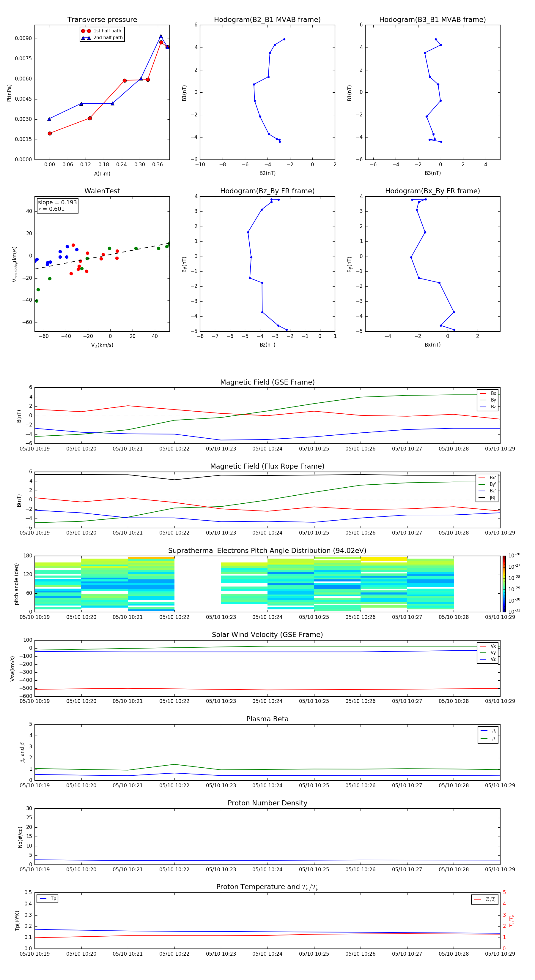Click the 'r = 0.601' annotation
The width and height of the screenshot is (535, 980).
click(51, 209)
